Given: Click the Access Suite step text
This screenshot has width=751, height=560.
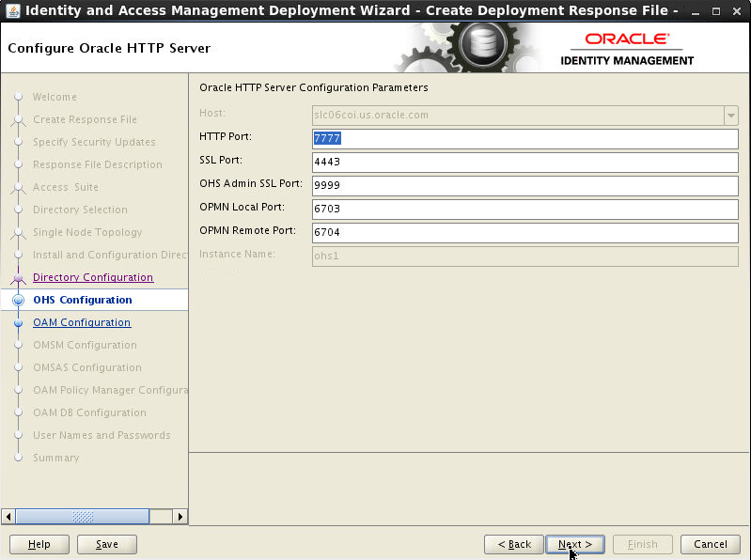Looking at the screenshot, I should click(x=66, y=187).
